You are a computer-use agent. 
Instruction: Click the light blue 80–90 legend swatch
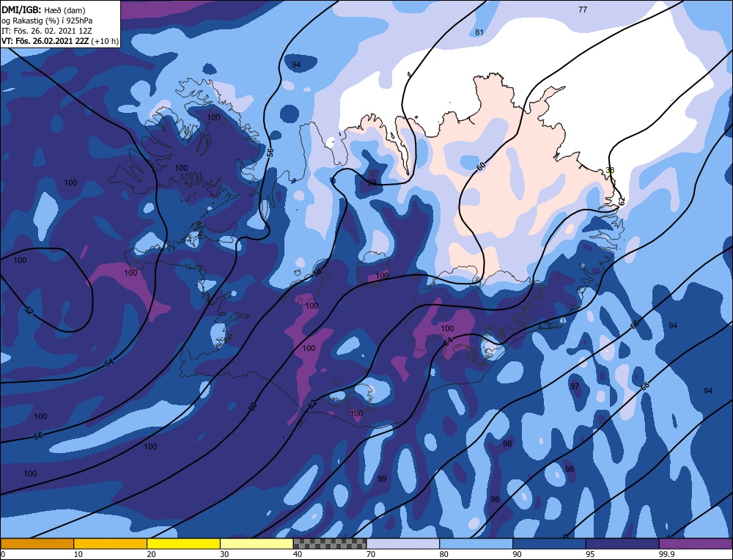(476, 544)
